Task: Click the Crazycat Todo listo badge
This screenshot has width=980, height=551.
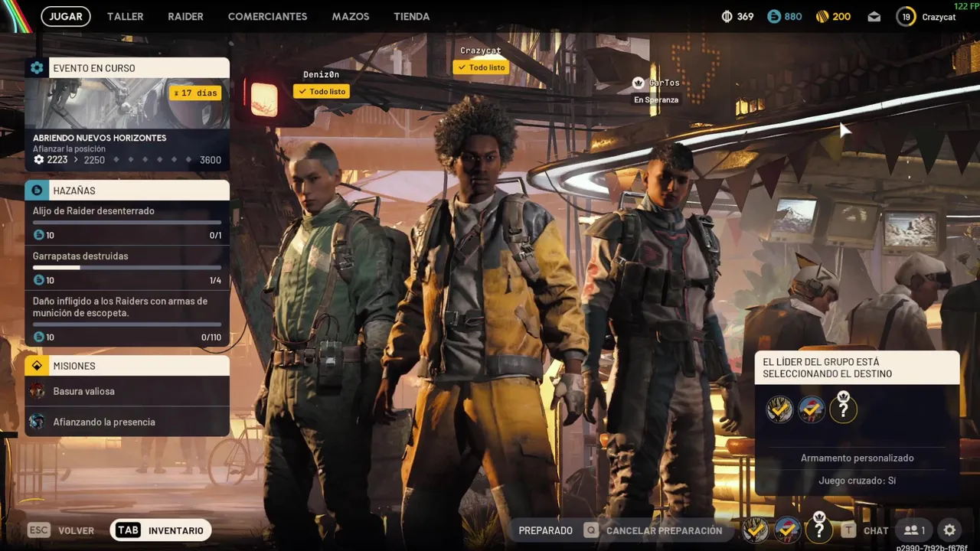Action: 481,67
